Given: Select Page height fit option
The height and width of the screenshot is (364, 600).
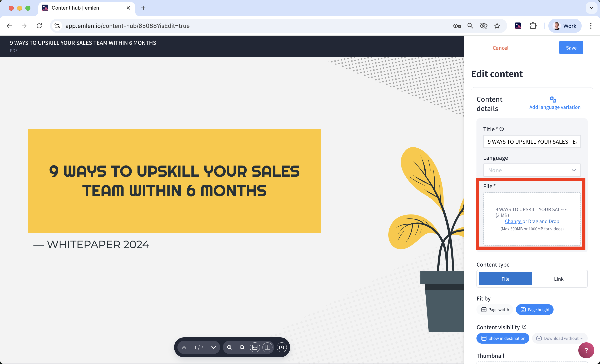Looking at the screenshot, I should [x=535, y=309].
